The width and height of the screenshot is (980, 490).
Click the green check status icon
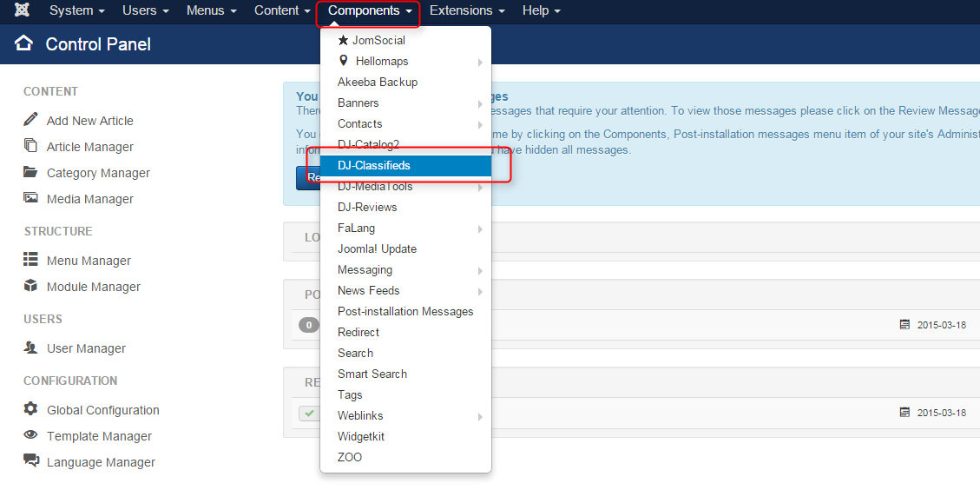click(309, 413)
